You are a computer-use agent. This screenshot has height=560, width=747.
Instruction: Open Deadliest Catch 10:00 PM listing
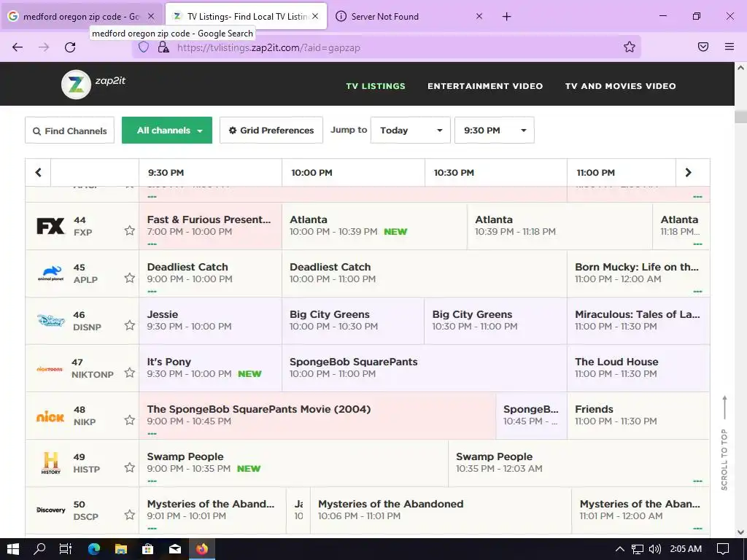tap(425, 273)
